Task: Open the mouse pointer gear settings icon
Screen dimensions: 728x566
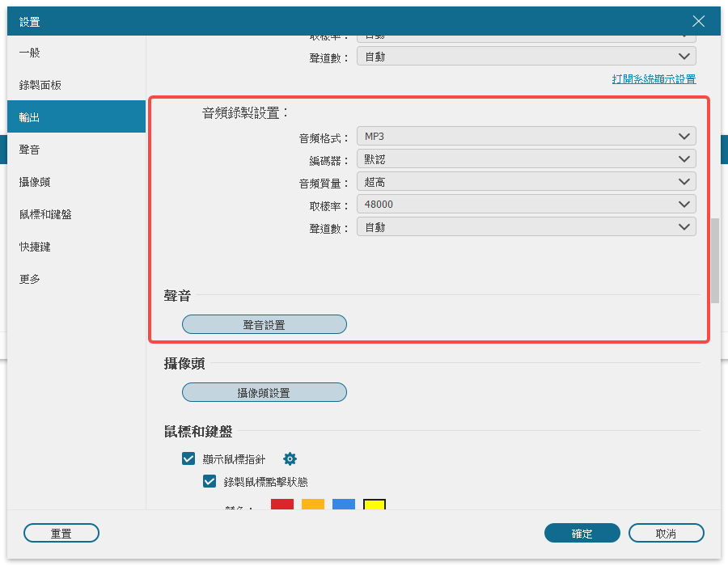Action: click(x=290, y=458)
